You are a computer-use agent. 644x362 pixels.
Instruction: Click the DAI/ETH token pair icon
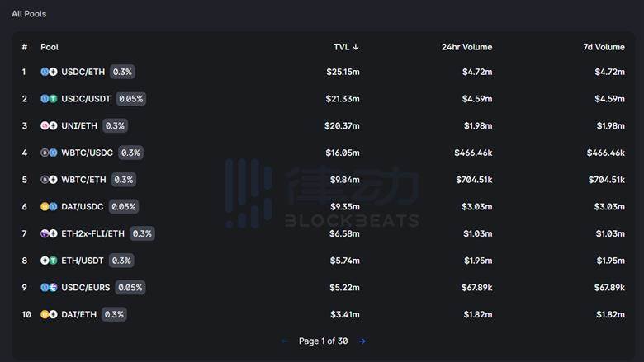[49, 314]
